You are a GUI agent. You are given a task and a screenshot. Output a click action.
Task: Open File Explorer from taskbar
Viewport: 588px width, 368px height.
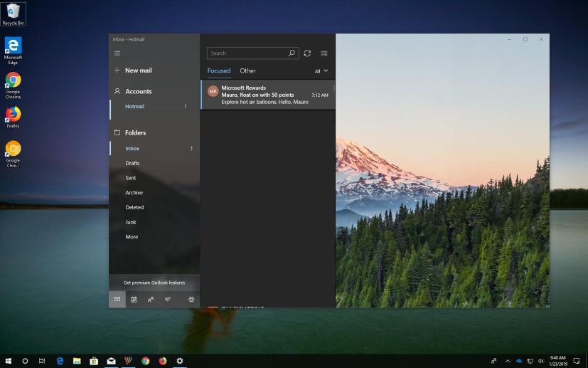click(x=77, y=361)
